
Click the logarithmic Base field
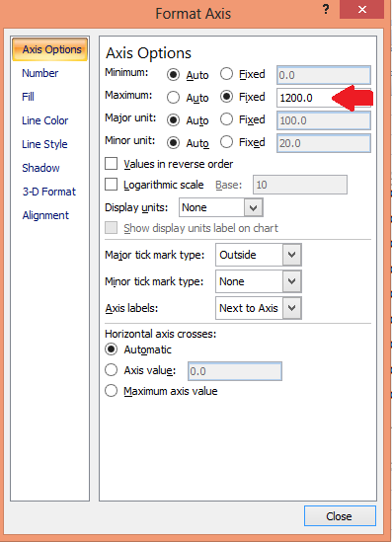(300, 185)
